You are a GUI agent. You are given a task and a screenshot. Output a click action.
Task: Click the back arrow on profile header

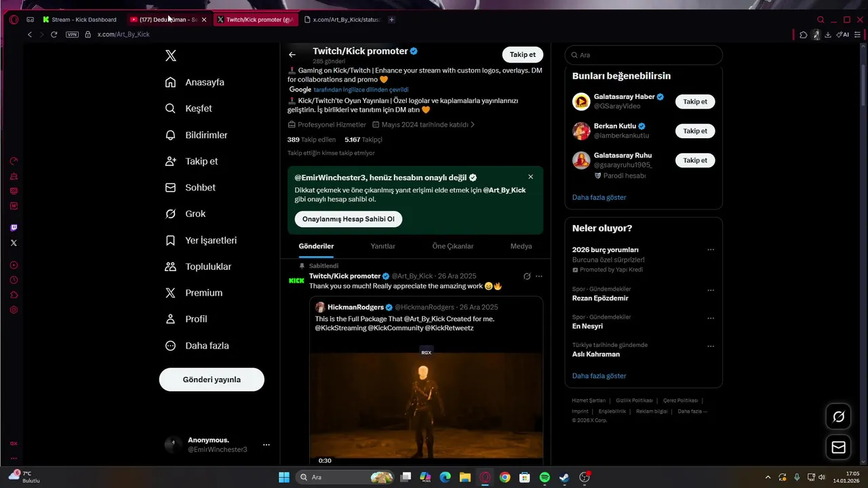coord(292,55)
